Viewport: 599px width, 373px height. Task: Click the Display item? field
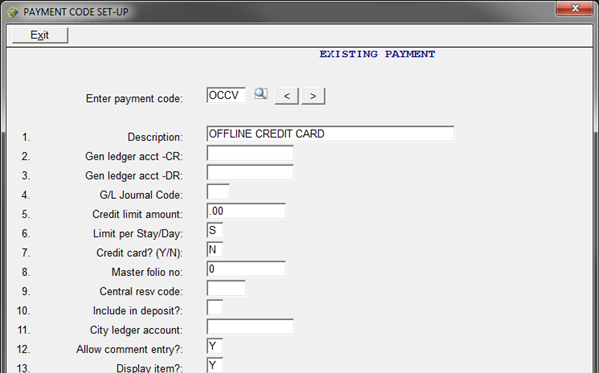[215, 365]
